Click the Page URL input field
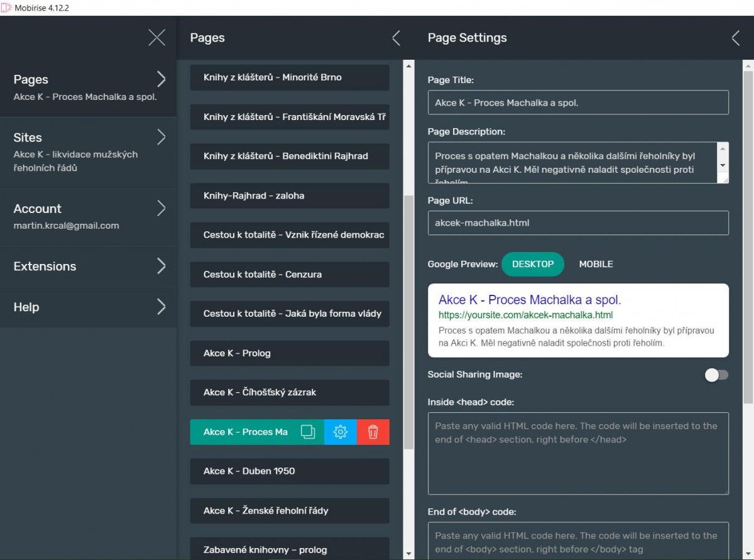This screenshot has width=754, height=560. click(578, 222)
